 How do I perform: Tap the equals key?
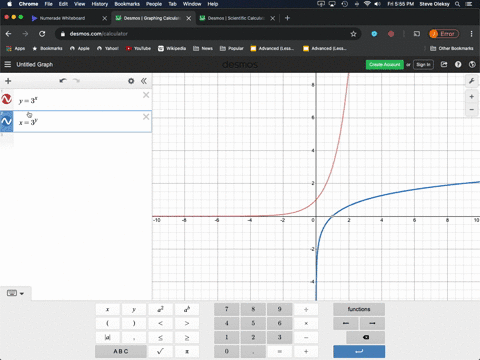click(x=279, y=351)
